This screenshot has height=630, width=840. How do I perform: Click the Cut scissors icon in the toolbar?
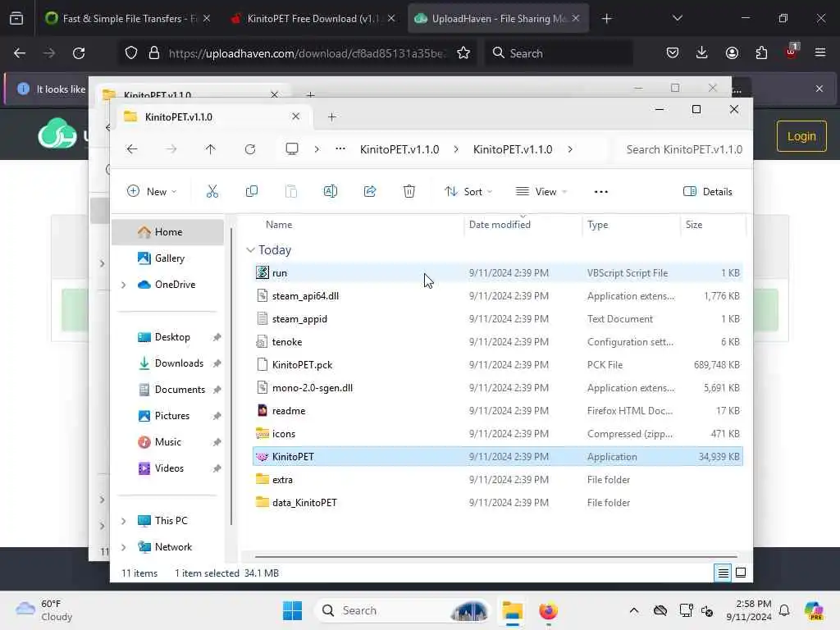pyautogui.click(x=212, y=191)
